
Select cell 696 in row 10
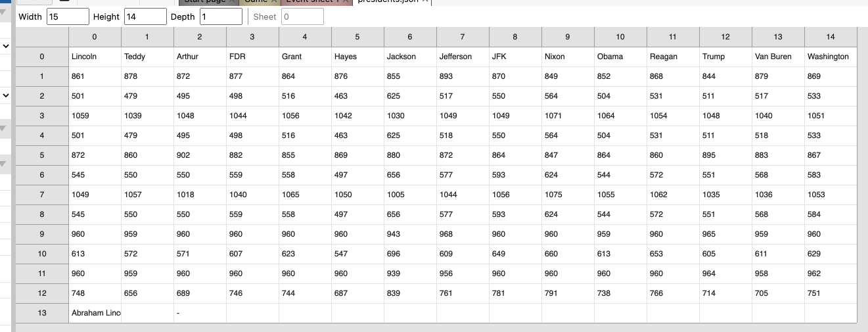point(410,254)
